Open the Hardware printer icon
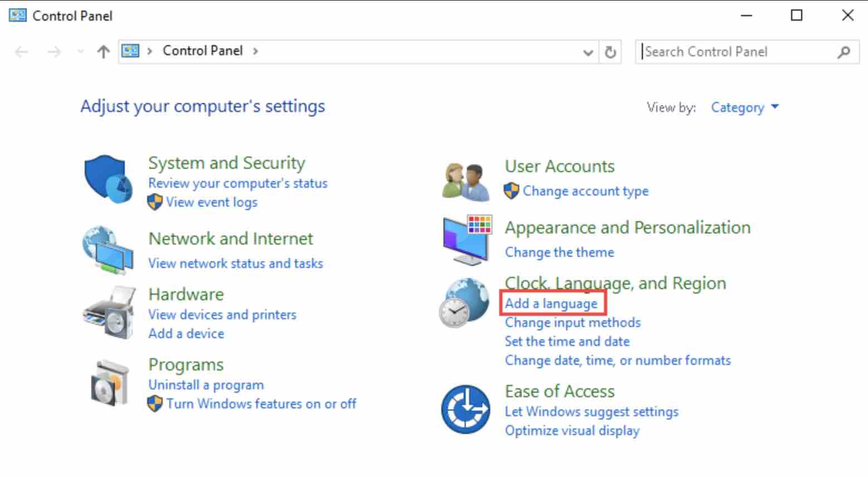The width and height of the screenshot is (868, 478). tap(109, 313)
